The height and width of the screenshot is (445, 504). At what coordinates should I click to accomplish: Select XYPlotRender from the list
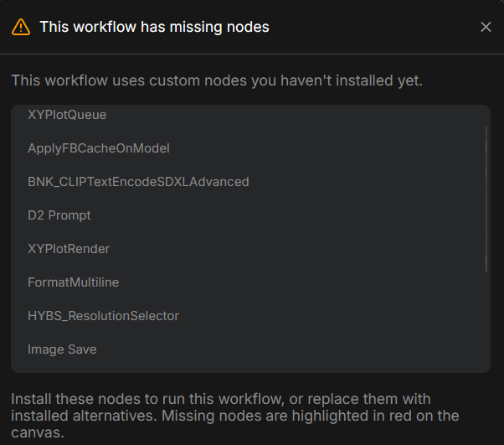(x=69, y=249)
